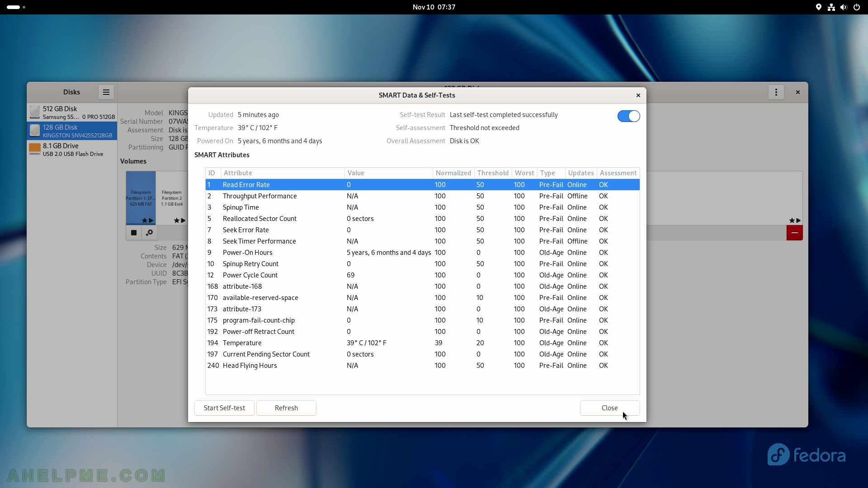Open the Disks hamburger menu
The width and height of the screenshot is (868, 488).
(x=106, y=92)
